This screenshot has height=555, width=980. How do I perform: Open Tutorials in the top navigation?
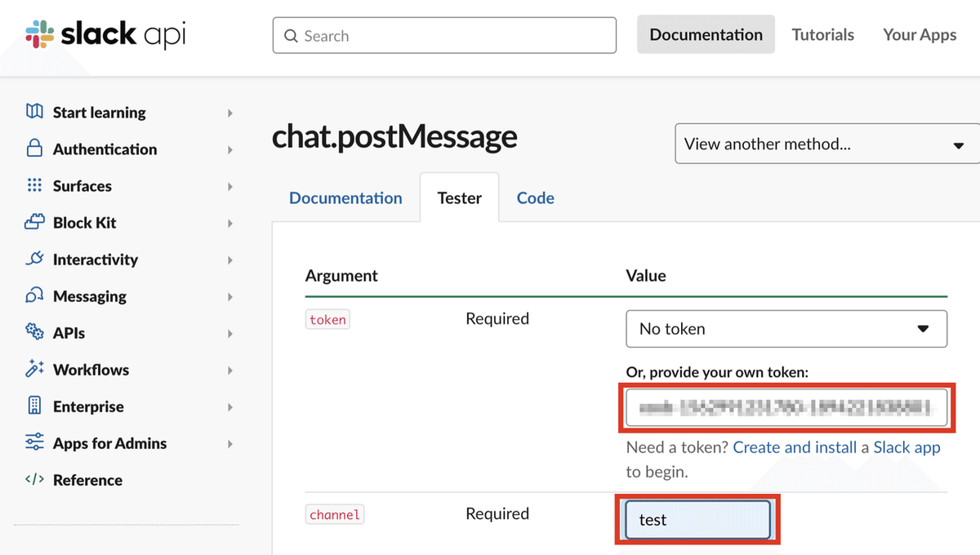click(x=822, y=34)
